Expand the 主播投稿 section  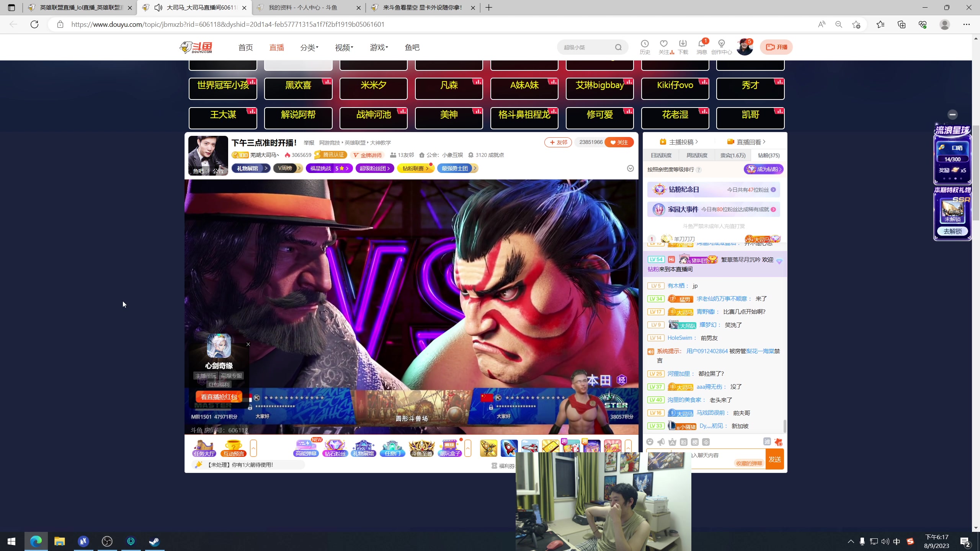coord(679,142)
